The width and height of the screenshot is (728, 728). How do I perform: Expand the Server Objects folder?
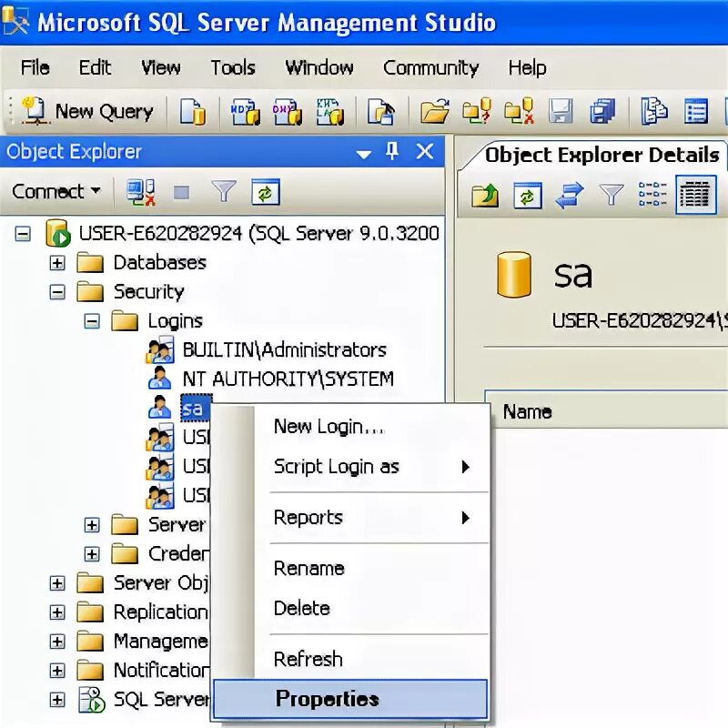57,583
